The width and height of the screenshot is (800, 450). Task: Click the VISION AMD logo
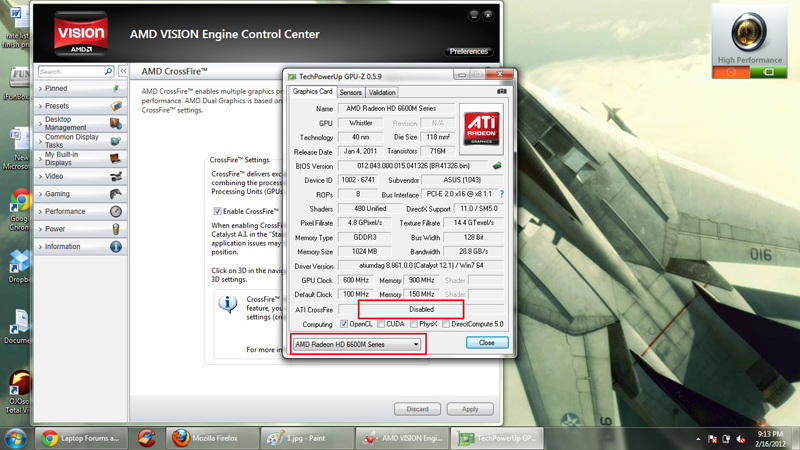81,34
